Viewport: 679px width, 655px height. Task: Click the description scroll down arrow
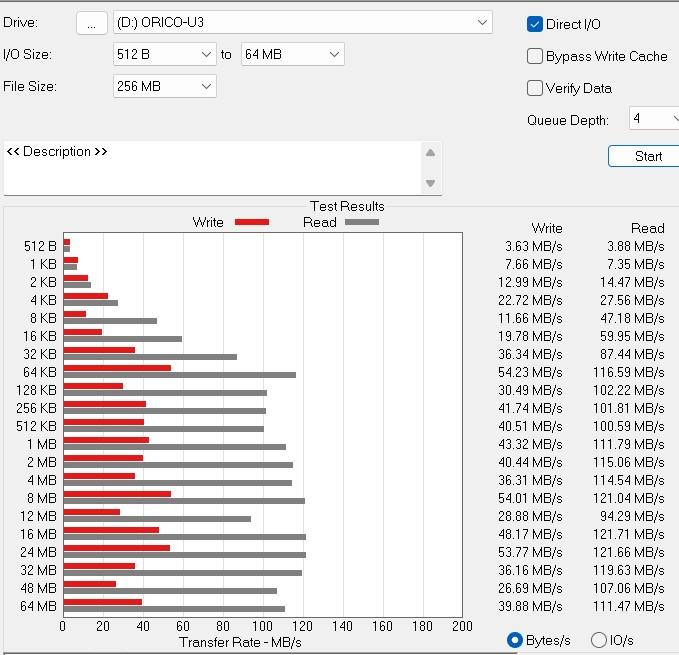[430, 183]
